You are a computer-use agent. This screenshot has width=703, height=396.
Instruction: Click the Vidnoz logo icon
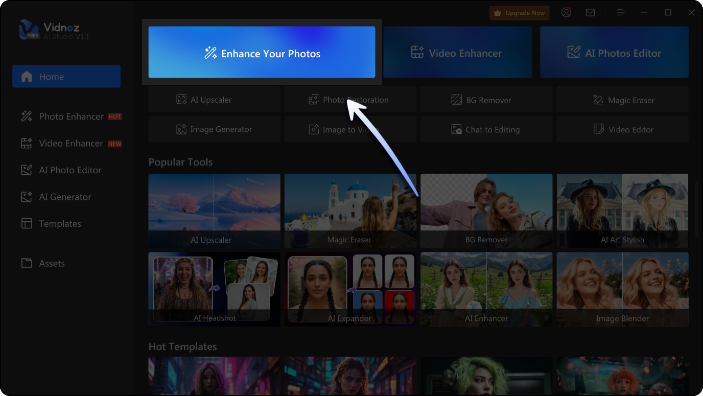click(x=29, y=30)
